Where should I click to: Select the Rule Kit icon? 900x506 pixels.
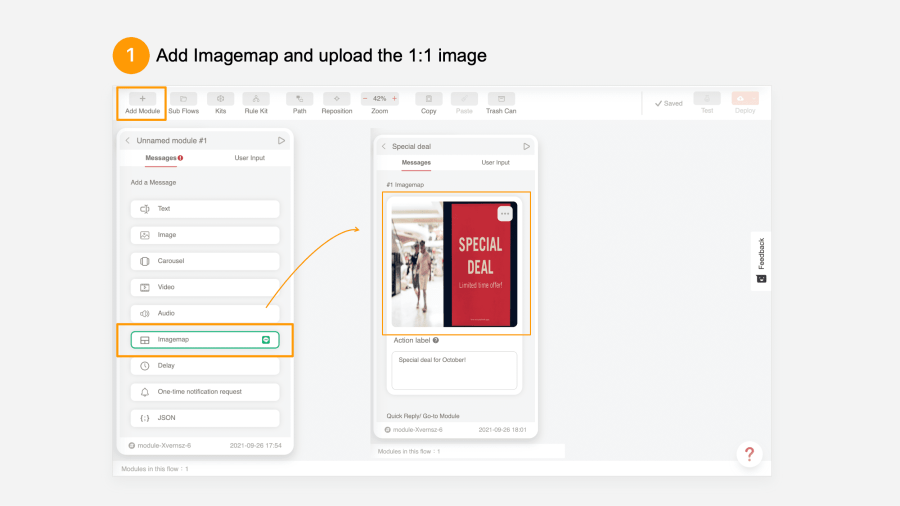point(256,99)
